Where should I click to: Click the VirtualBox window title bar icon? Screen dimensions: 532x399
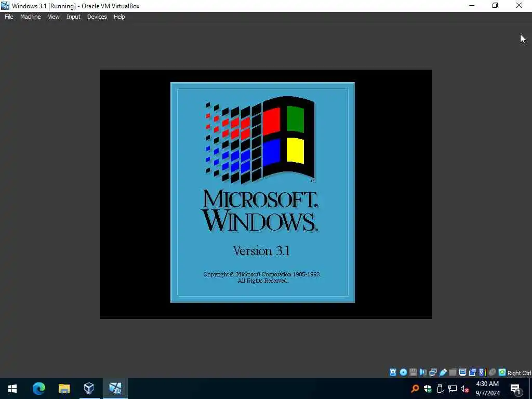tap(5, 6)
